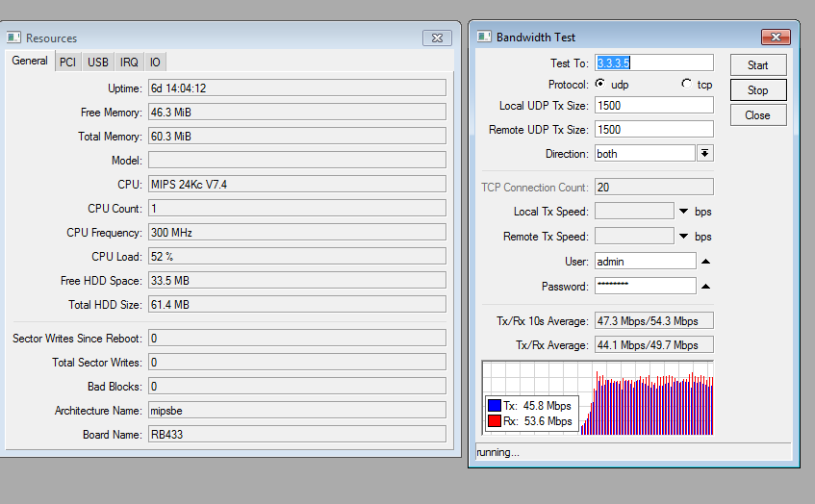Image resolution: width=815 pixels, height=504 pixels.
Task: Stop the running bandwidth test
Action: pyautogui.click(x=757, y=90)
